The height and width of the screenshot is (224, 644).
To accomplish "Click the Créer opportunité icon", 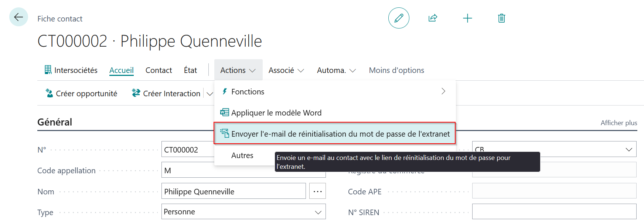I will pos(49,93).
